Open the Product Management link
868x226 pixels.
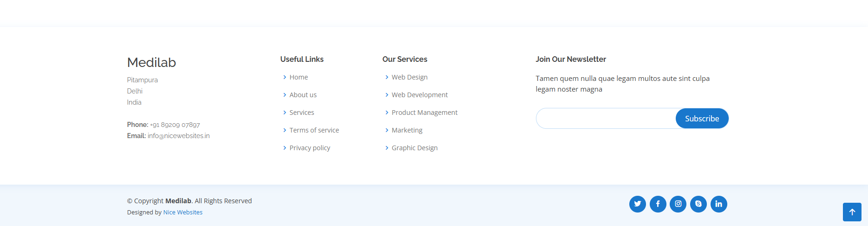(x=424, y=113)
